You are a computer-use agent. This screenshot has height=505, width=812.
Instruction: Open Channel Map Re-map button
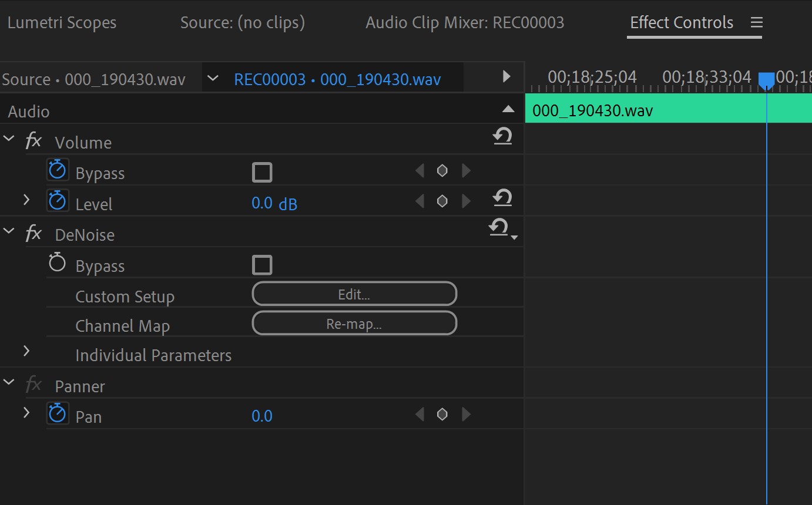pyautogui.click(x=354, y=324)
